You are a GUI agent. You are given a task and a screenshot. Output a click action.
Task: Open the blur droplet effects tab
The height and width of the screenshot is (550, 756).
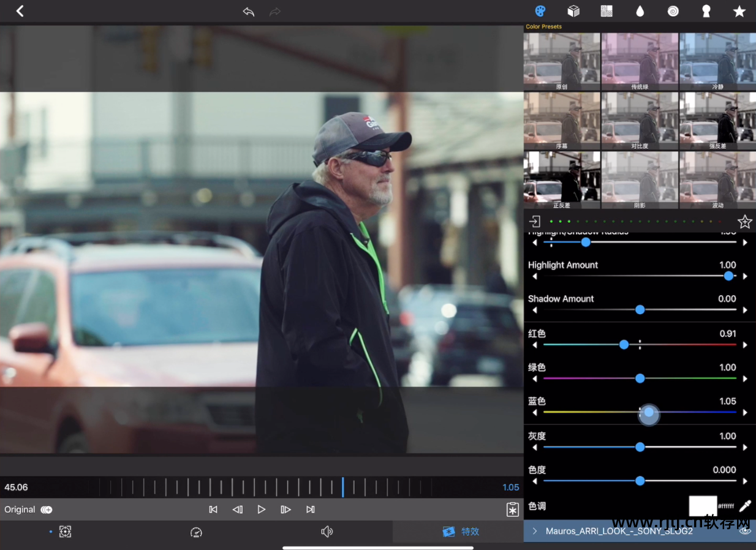click(640, 11)
